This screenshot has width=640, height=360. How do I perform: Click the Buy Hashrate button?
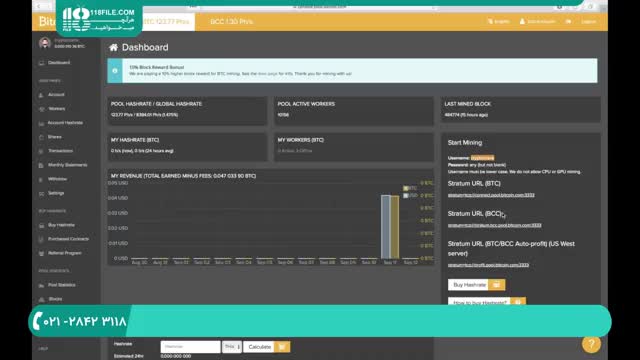coord(469,284)
